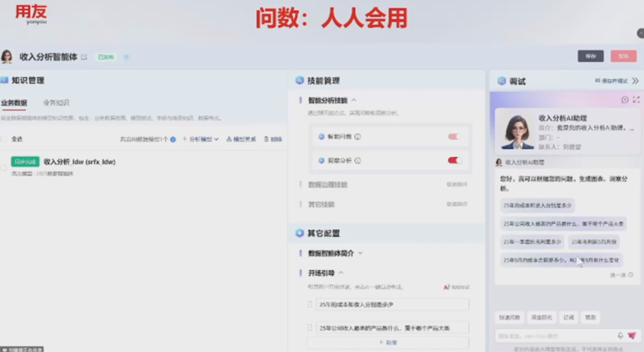Click the 新增 add opening question button
This screenshot has height=352, width=644.
pyautogui.click(x=388, y=342)
